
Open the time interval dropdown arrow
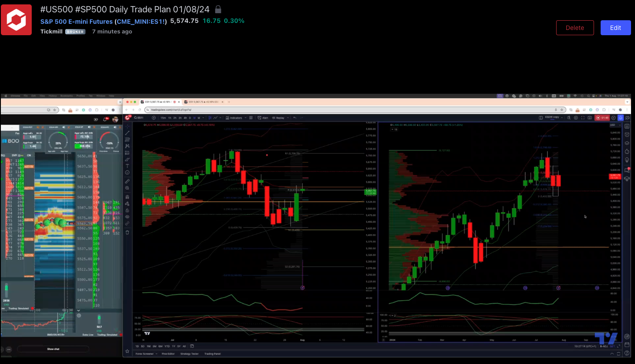pos(203,118)
